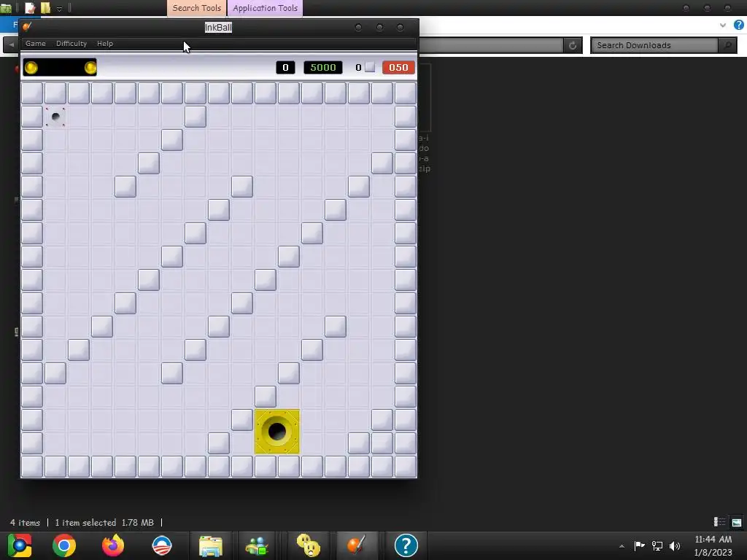Switch to the Search Tools ribbon tab
This screenshot has height=560, width=747.
[x=197, y=8]
